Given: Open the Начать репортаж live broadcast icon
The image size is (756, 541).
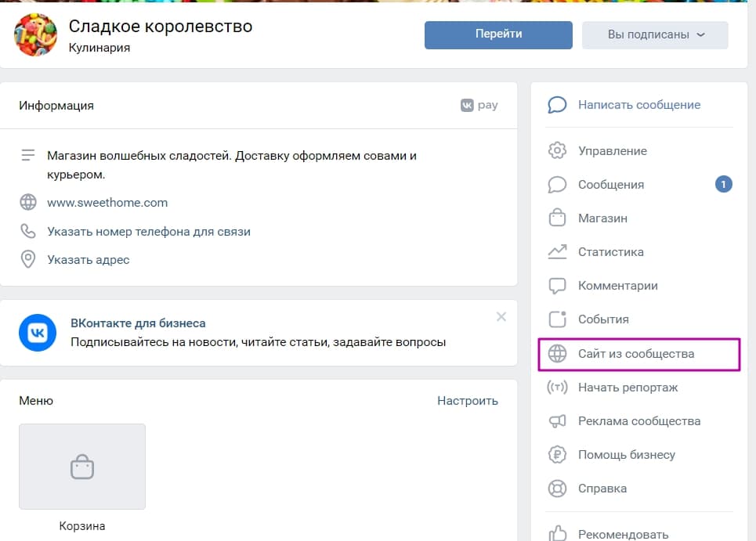Looking at the screenshot, I should [x=557, y=387].
